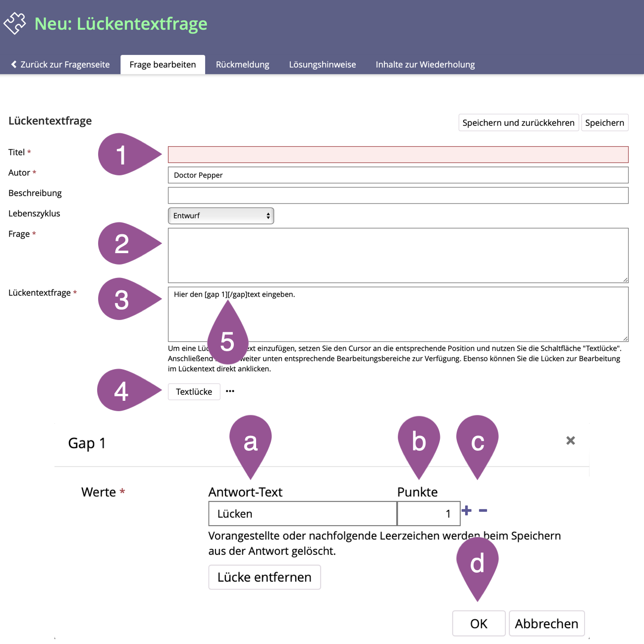Focus the empty Titel input field
Image resolution: width=644 pixels, height=644 pixels.
398,155
